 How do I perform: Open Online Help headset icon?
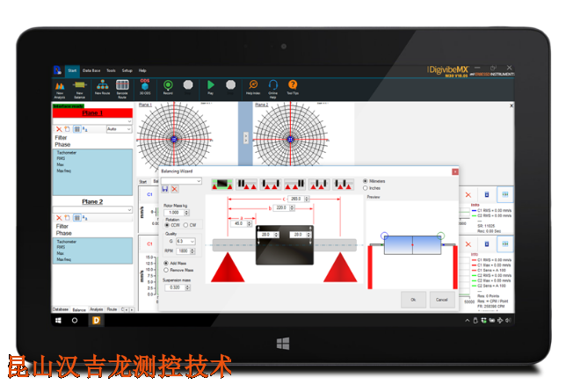pos(272,86)
